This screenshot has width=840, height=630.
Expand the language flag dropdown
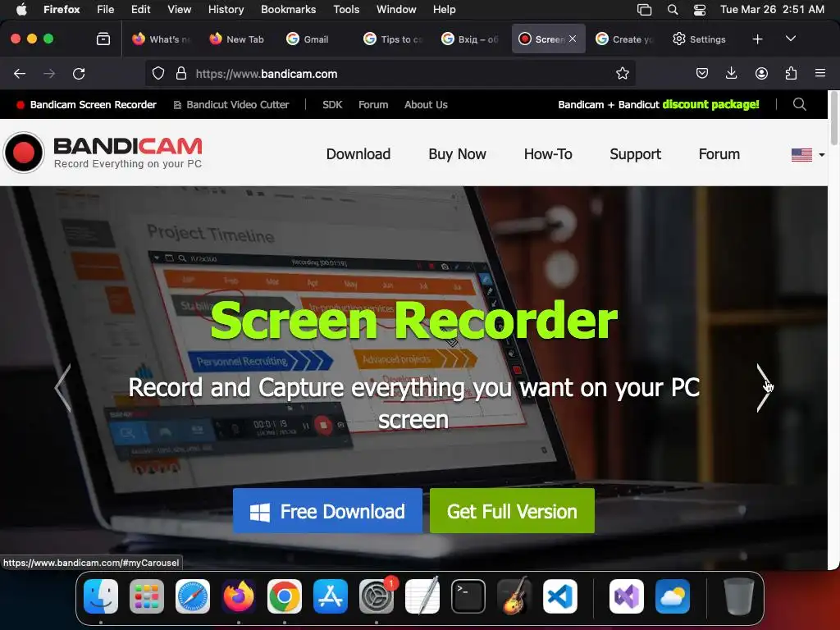click(808, 154)
